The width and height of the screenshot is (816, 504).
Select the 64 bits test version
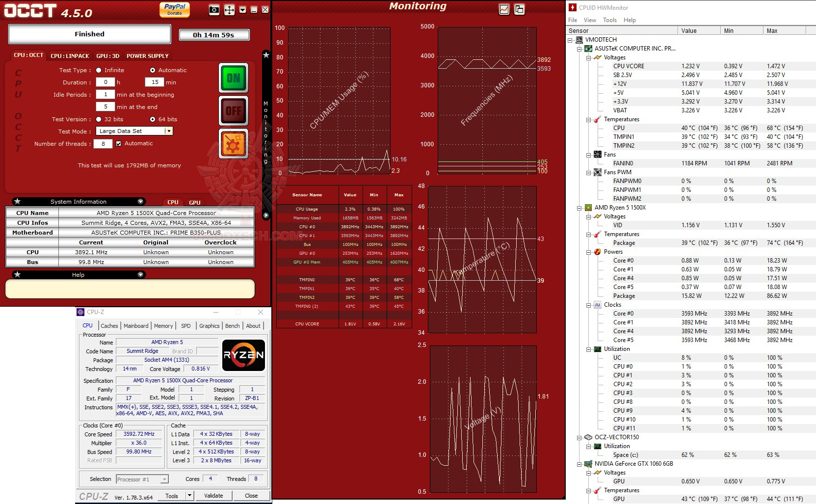[153, 119]
